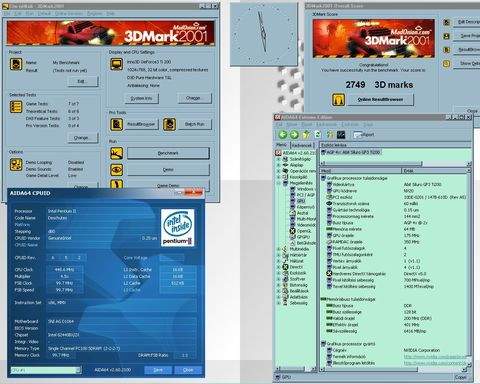Click the Options icon in 3DMark2001

coord(16,165)
